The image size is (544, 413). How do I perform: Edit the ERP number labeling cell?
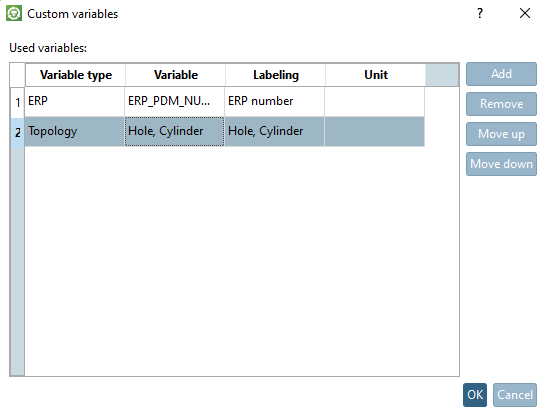[274, 101]
